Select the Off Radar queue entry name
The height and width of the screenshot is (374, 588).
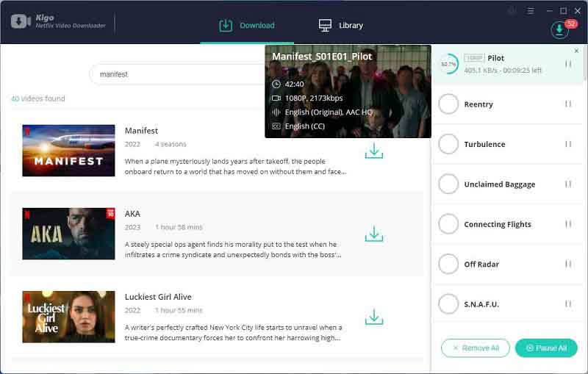(x=481, y=265)
